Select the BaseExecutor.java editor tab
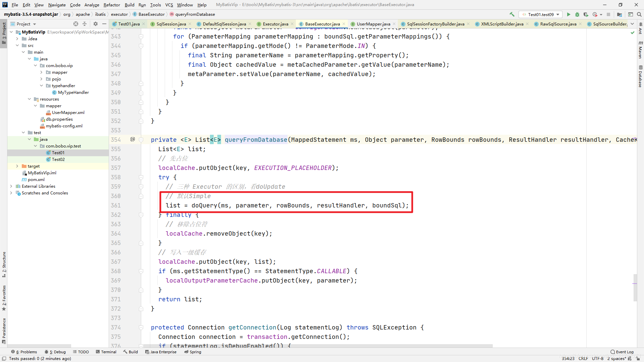 click(x=322, y=24)
